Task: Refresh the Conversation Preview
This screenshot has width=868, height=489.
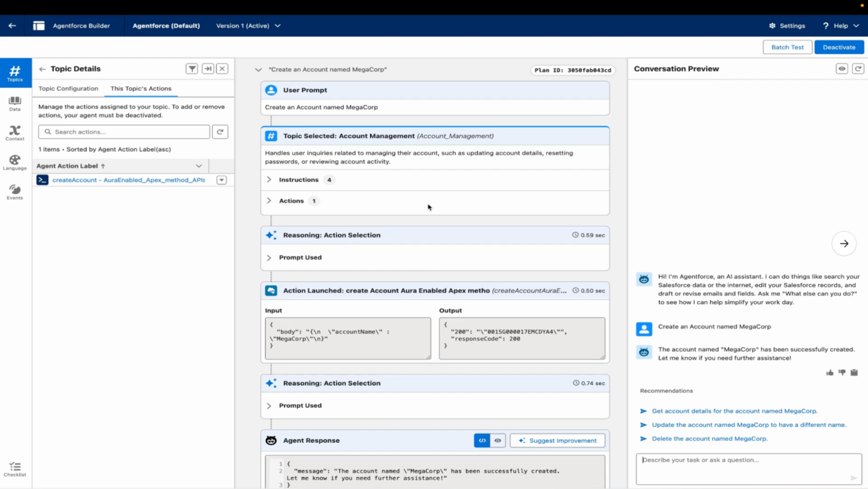Action: [858, 69]
